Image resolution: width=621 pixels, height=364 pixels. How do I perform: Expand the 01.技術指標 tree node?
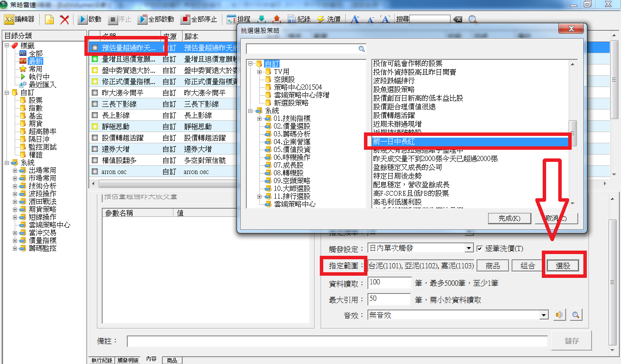tap(260, 119)
